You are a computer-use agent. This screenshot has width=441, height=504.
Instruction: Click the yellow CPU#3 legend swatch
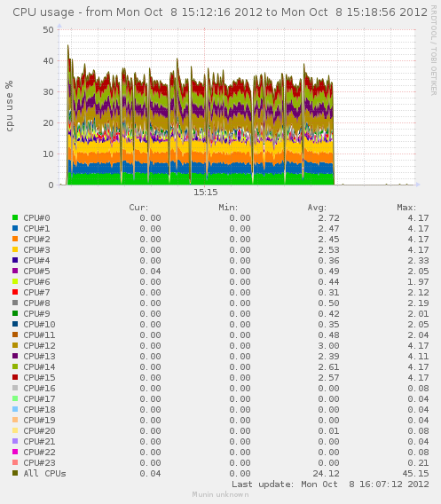point(15,249)
